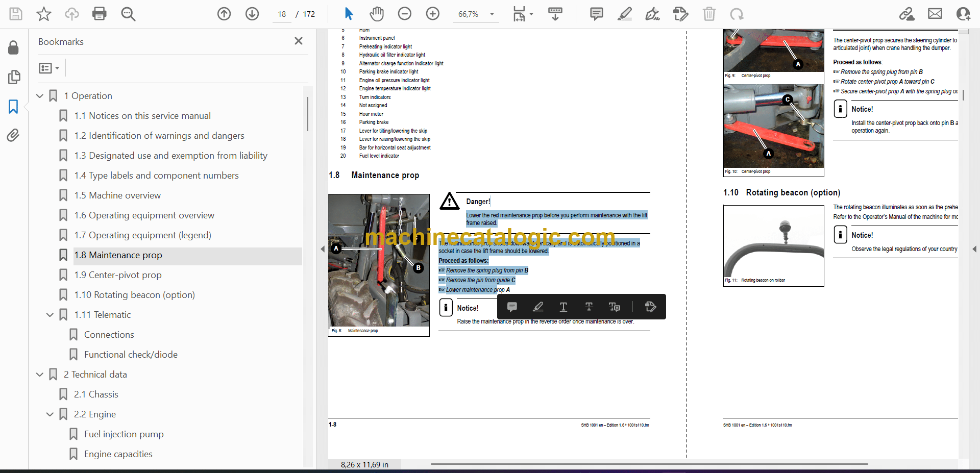Screen dimensions: 980x473
Task: Collapse the 1.11 Telematic bookmark
Action: tap(50, 315)
